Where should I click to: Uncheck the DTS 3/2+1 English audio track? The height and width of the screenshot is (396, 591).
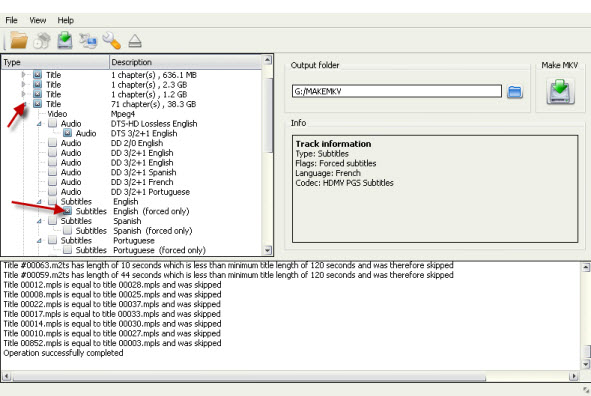click(x=67, y=133)
